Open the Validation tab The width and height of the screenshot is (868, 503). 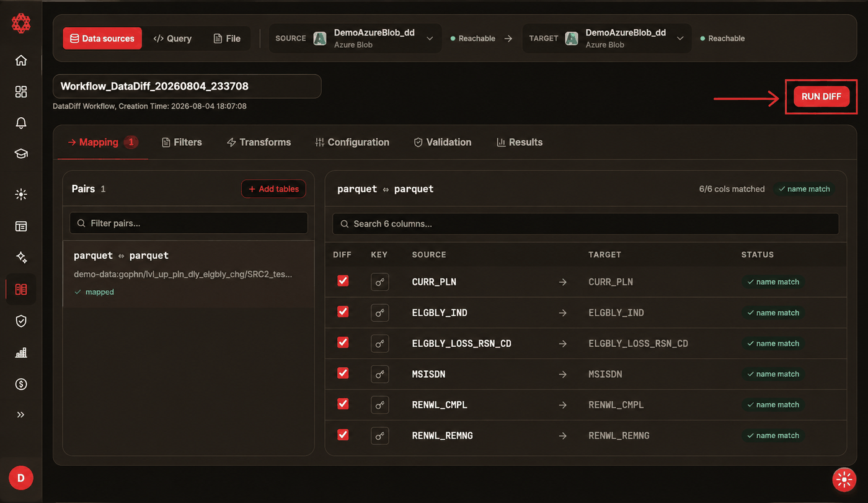(x=443, y=142)
